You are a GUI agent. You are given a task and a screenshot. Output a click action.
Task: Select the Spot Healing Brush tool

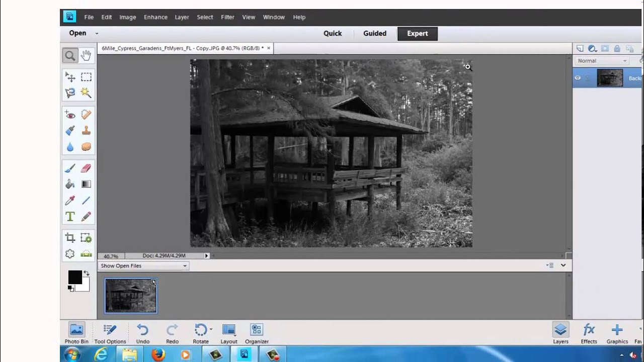(x=86, y=115)
